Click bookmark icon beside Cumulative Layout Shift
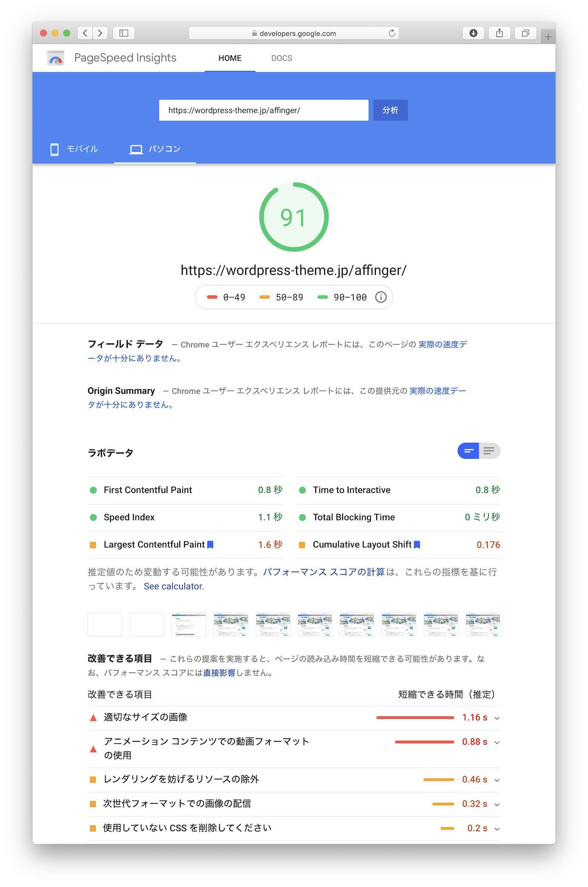The width and height of the screenshot is (588, 887). (x=417, y=545)
